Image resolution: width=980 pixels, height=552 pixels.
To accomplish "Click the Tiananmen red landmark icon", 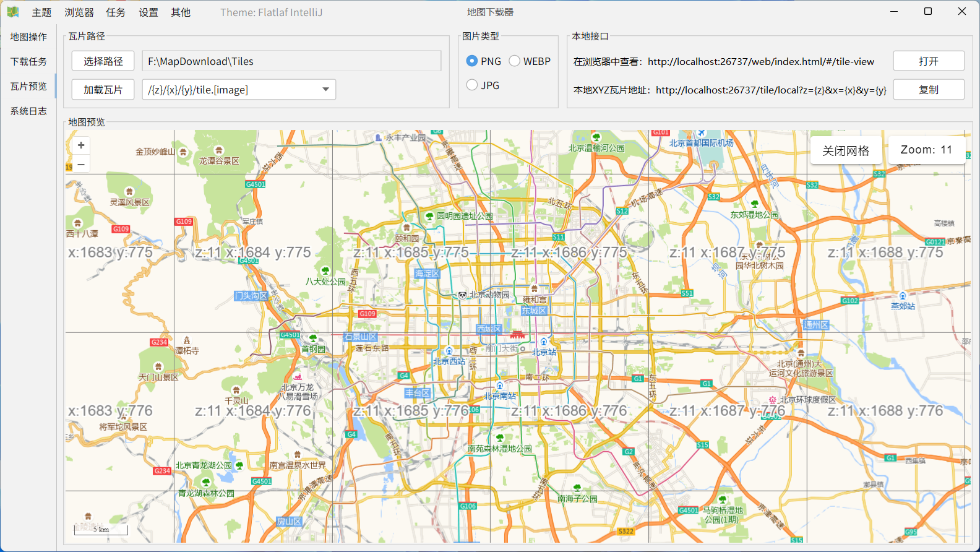I will [x=517, y=334].
